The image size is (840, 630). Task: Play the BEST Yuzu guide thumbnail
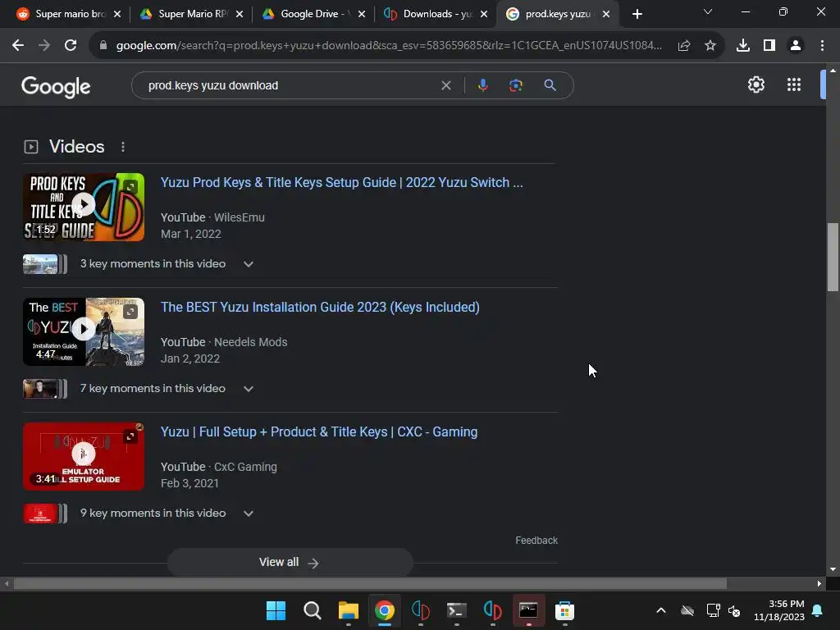84,331
